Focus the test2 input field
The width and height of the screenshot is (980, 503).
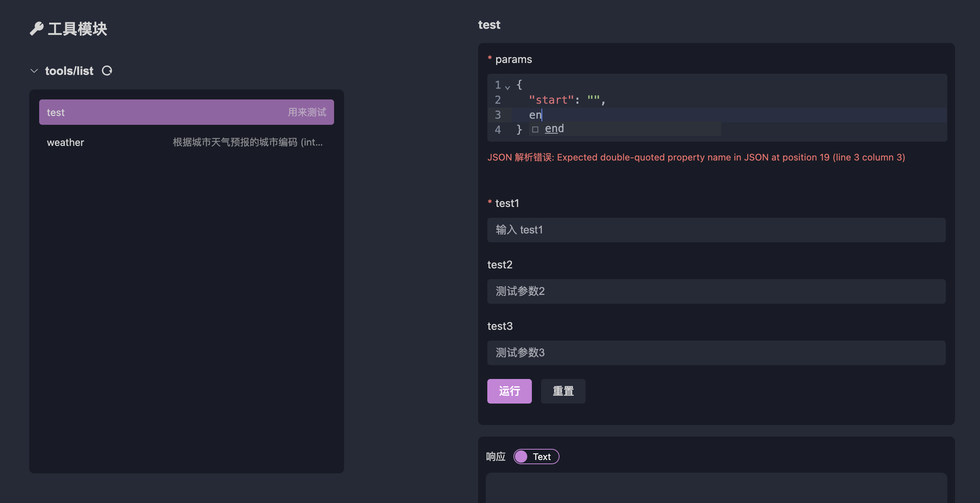(x=716, y=291)
